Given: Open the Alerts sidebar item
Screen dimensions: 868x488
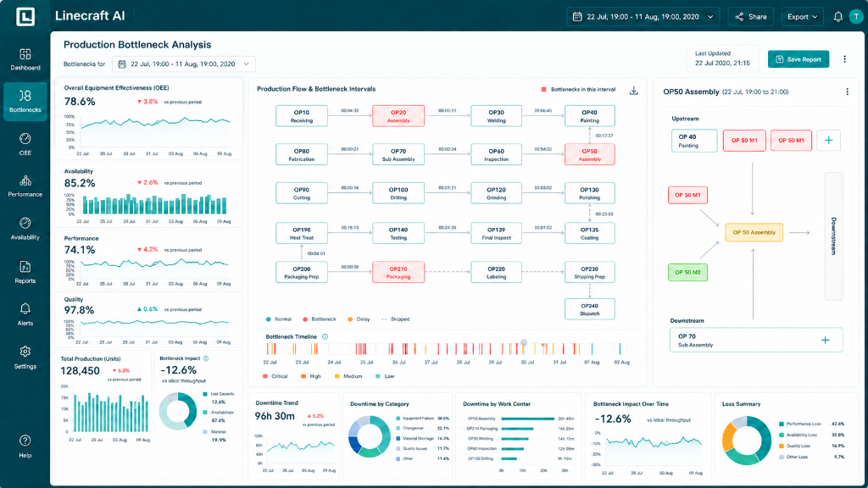Looking at the screenshot, I should click(x=25, y=315).
